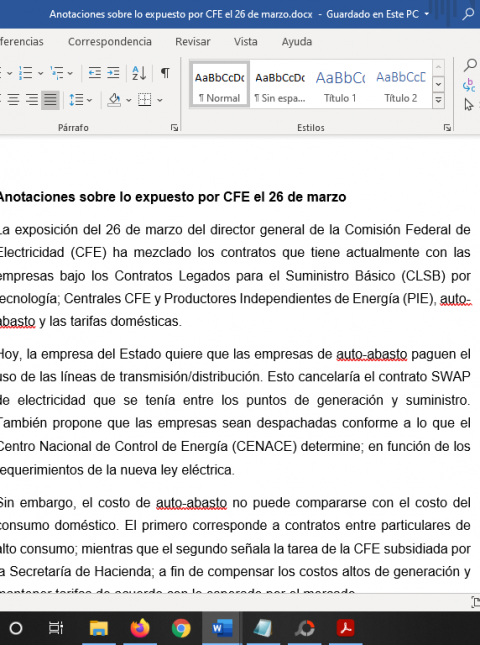Open Párrafo dialog launcher
The image size is (480, 645).
click(174, 128)
